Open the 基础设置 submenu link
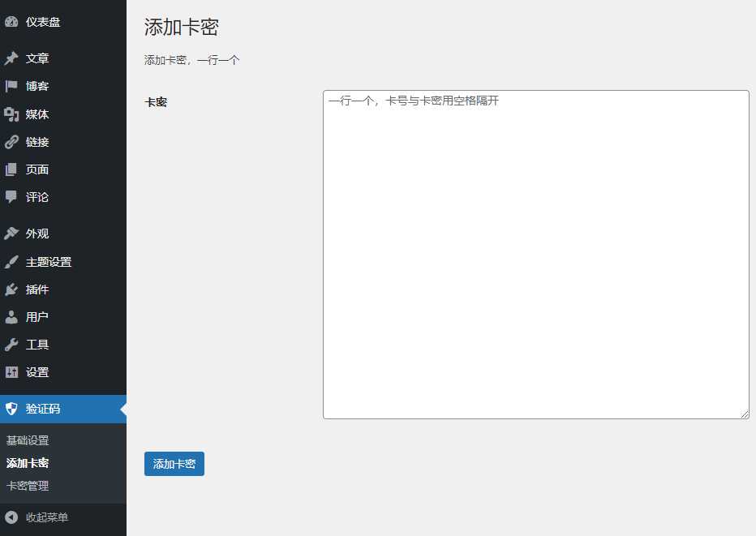The image size is (756, 536). pos(28,440)
